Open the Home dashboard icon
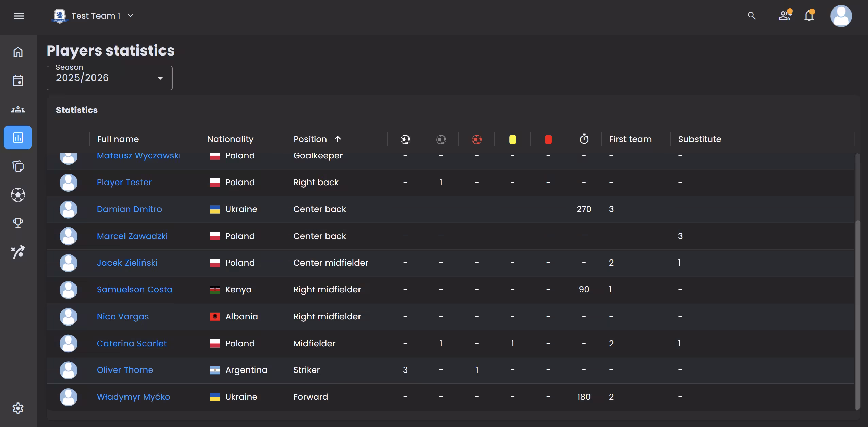Screen dimensions: 868x427 click(17, 52)
